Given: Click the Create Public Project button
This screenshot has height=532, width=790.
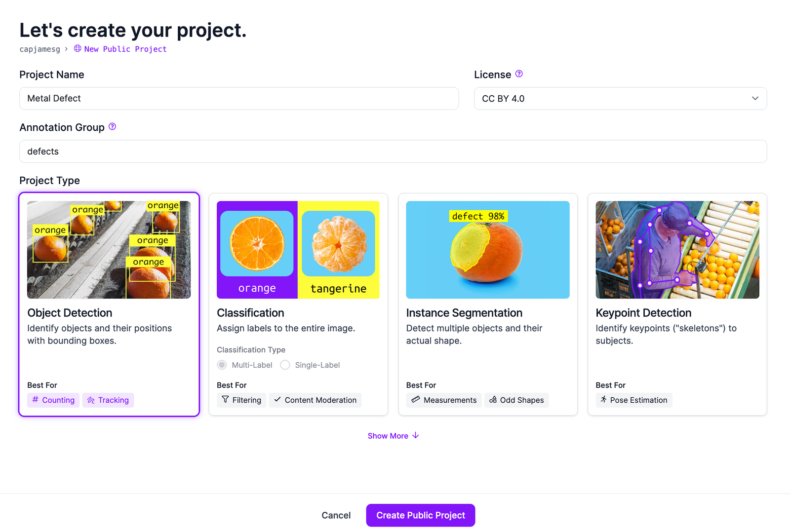Looking at the screenshot, I should coord(420,515).
